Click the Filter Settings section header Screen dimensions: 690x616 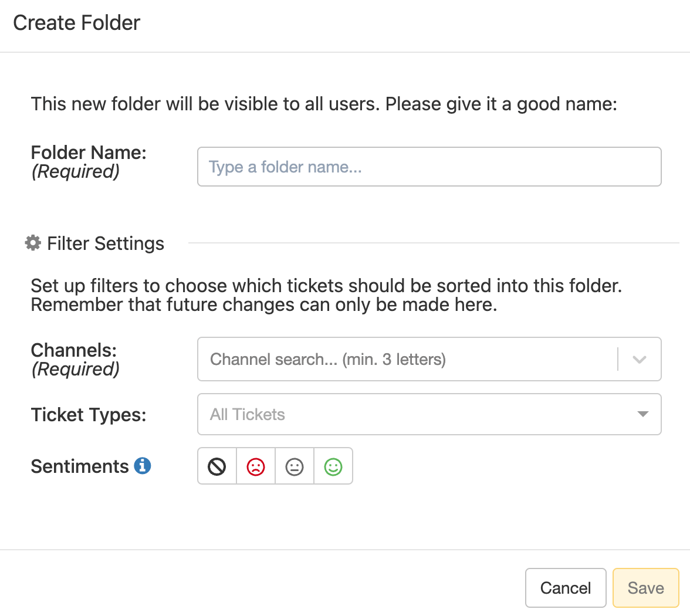tap(105, 243)
